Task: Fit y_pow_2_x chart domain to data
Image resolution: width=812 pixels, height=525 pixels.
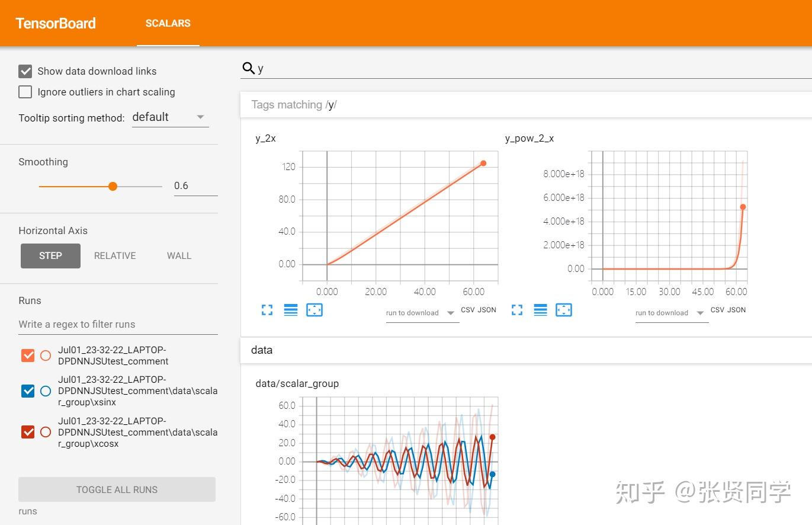Action: [x=564, y=309]
